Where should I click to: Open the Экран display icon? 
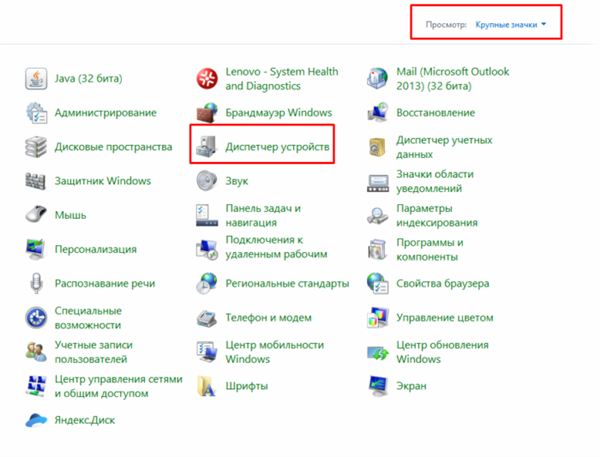(378, 386)
